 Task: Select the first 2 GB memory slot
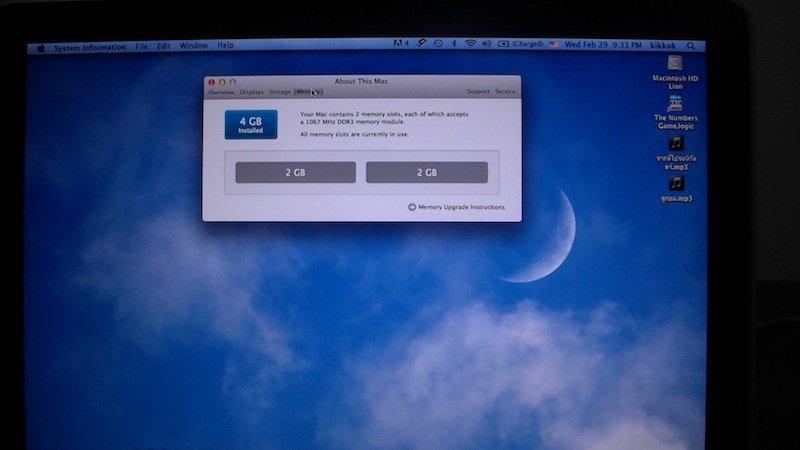295,172
